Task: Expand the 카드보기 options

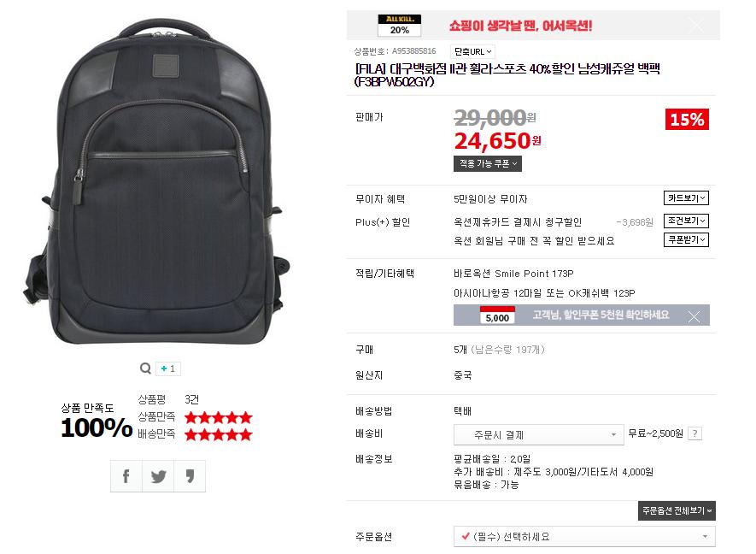Action: 686,197
